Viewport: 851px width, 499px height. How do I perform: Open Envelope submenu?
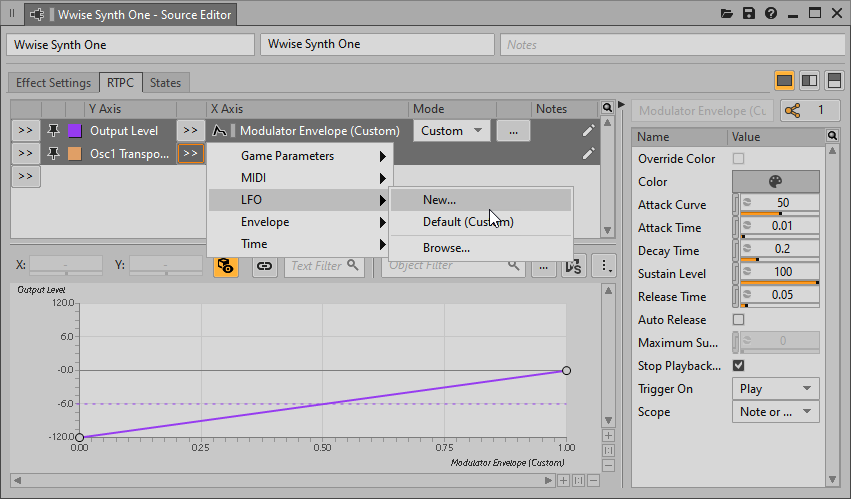tap(300, 222)
